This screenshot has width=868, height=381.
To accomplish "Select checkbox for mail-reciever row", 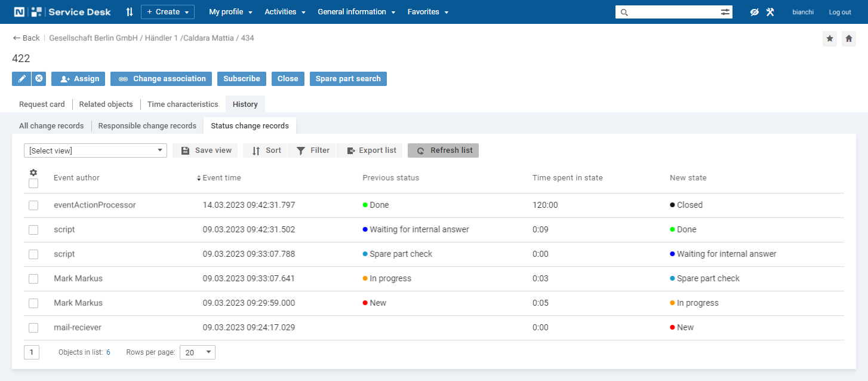I will click(33, 328).
